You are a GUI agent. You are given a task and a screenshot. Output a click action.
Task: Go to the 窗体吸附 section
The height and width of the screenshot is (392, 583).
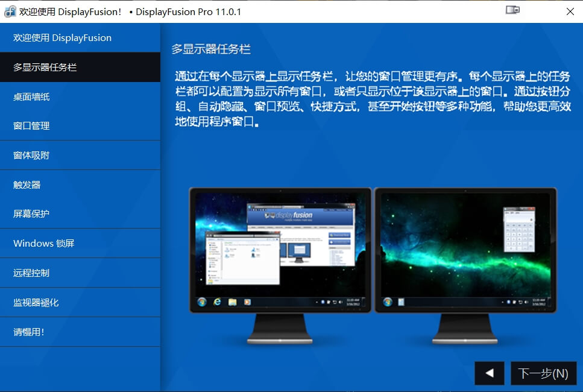click(80, 155)
